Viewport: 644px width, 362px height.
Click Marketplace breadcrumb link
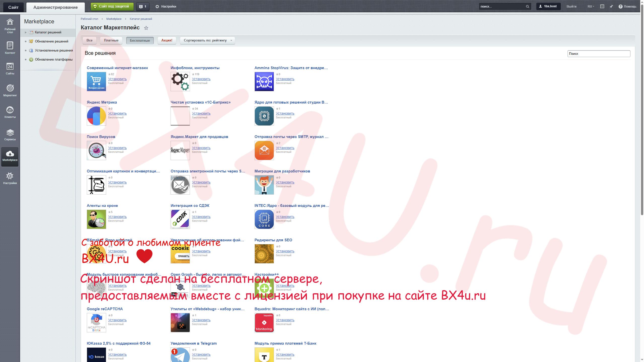point(114,19)
